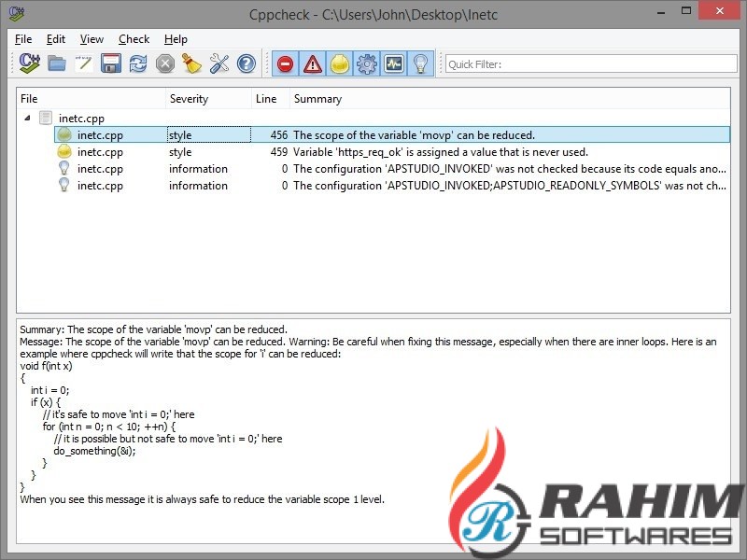Sort results by Summary column header
This screenshot has width=747, height=560.
click(510, 99)
